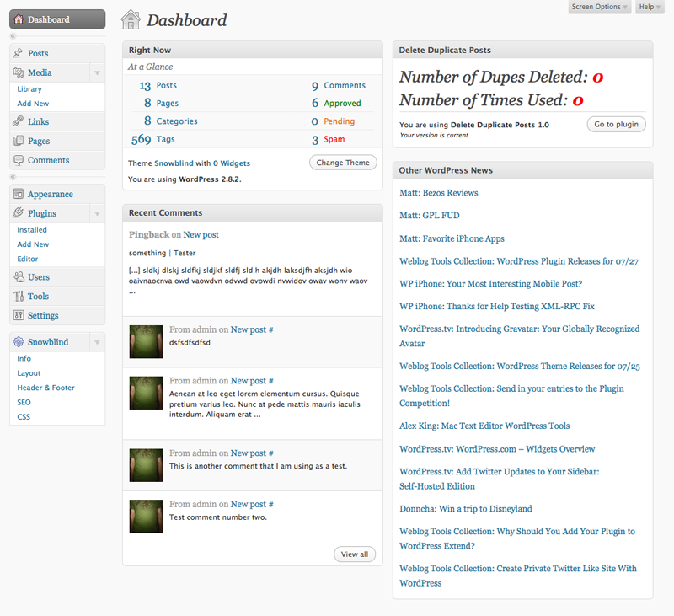Click the Recent Comments widget header
This screenshot has width=674, height=616.
point(253,213)
